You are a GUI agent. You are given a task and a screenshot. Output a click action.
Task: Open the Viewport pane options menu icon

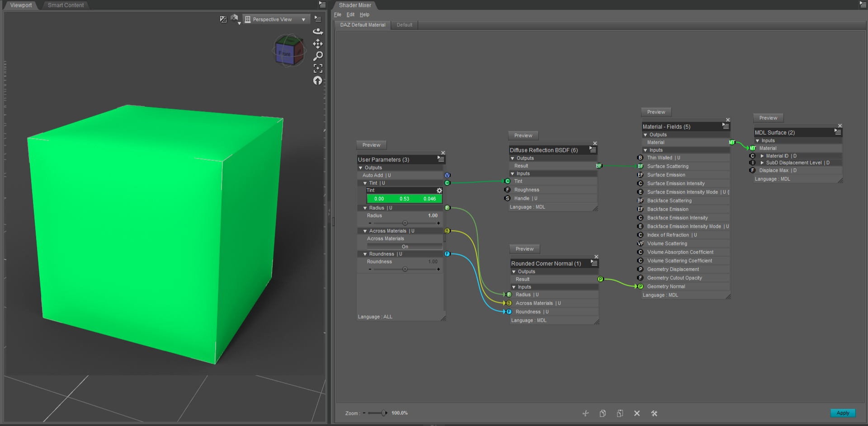click(322, 5)
